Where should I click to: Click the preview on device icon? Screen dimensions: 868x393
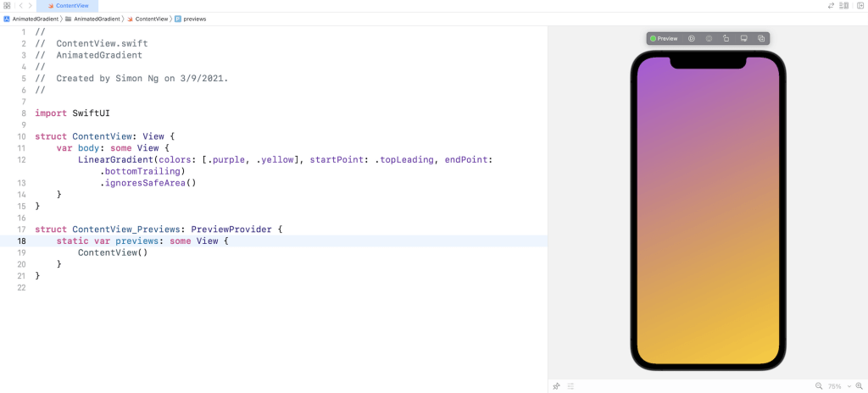pyautogui.click(x=743, y=39)
